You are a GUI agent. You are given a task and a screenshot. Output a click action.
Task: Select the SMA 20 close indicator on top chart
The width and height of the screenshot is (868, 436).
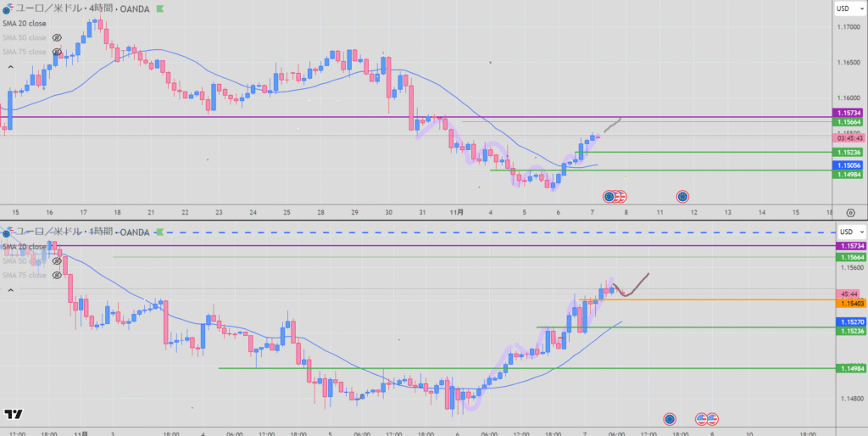tap(25, 24)
